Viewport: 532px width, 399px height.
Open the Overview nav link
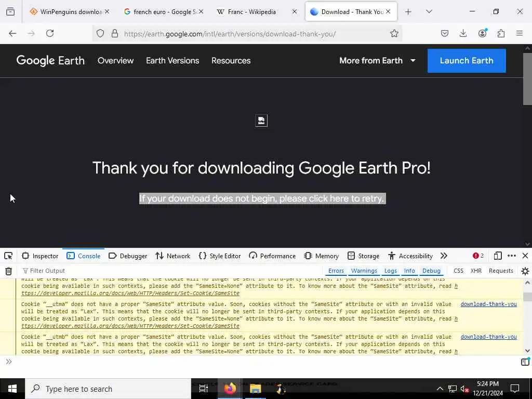click(116, 61)
